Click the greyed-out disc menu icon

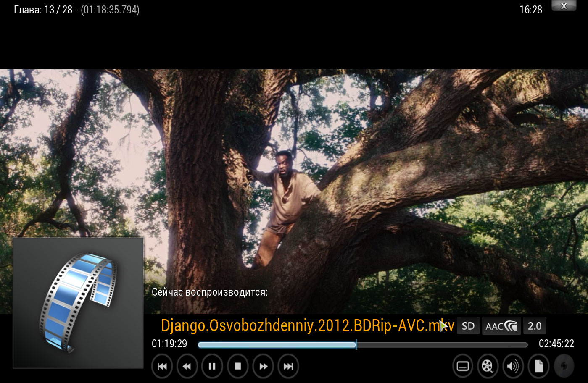coord(564,366)
